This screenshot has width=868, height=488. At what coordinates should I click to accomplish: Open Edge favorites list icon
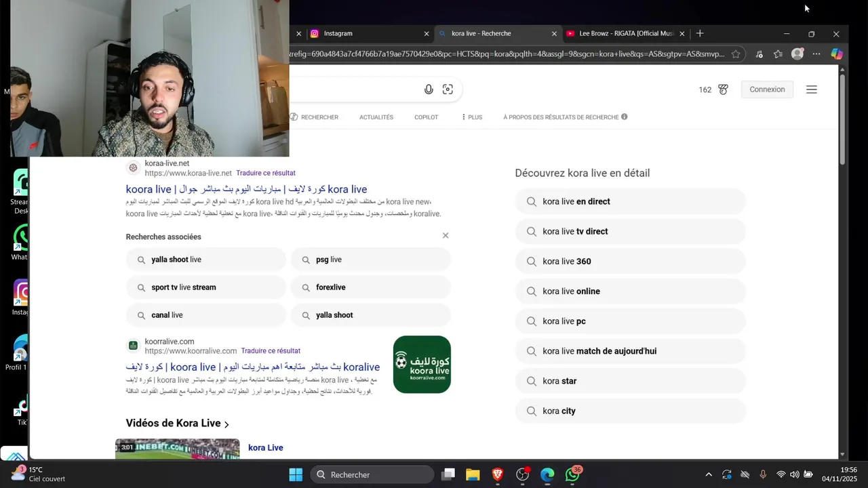[x=778, y=54]
